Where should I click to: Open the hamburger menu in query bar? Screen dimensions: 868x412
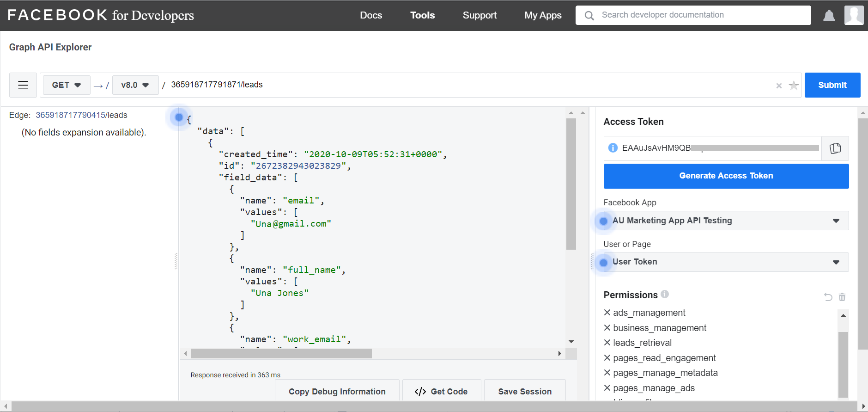23,85
